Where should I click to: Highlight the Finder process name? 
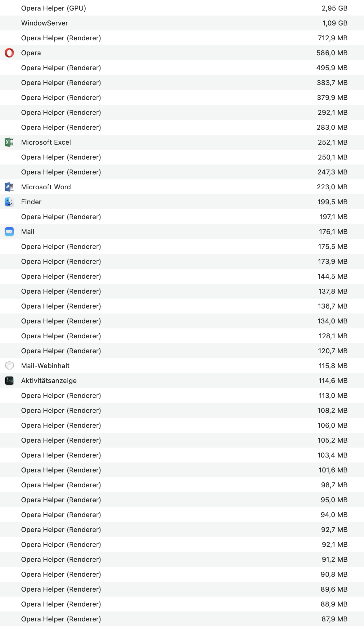point(31,202)
